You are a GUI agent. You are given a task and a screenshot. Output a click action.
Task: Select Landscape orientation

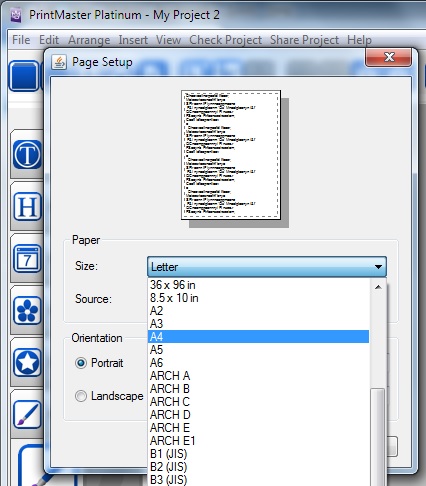click(81, 396)
